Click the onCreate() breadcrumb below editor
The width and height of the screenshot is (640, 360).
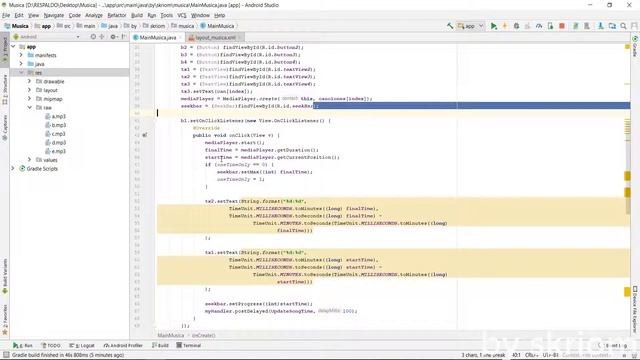[203, 335]
